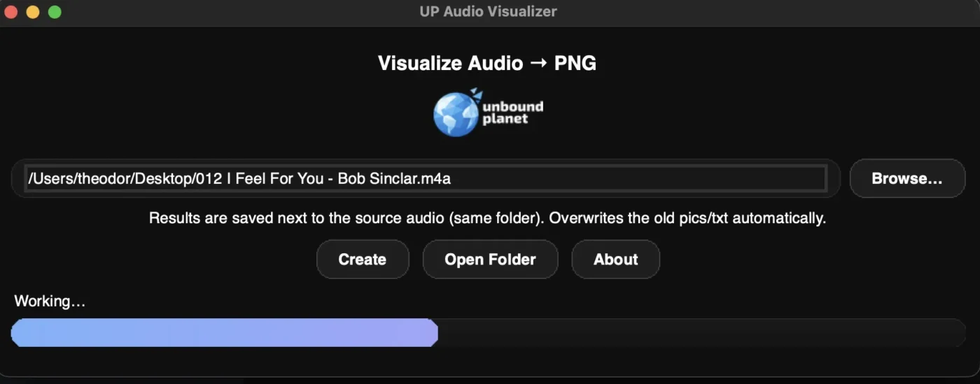Click the filled part of the progress bar

(224, 332)
